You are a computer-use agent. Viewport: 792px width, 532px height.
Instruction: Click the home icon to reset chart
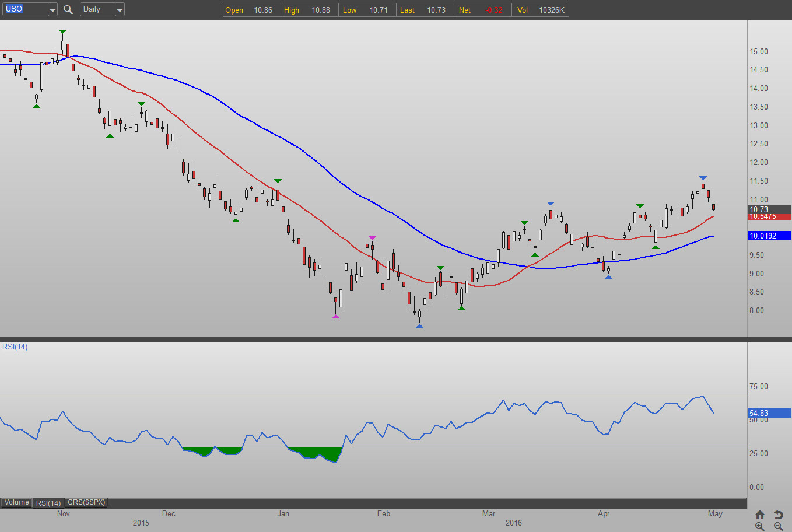759,514
